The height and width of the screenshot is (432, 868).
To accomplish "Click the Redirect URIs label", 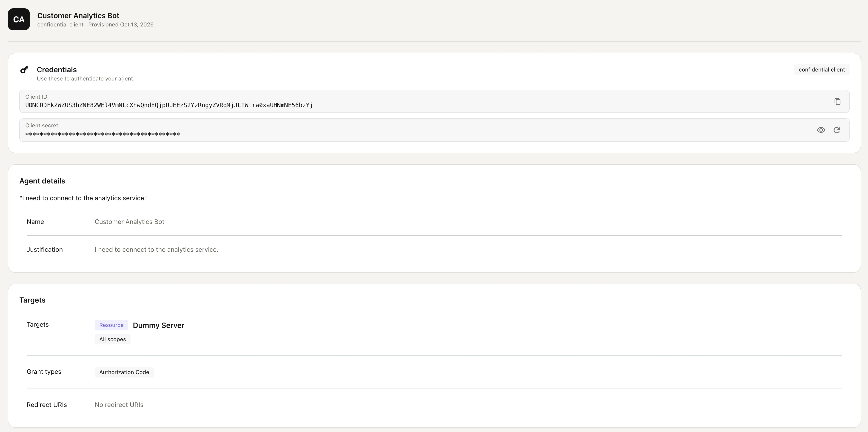I will pyautogui.click(x=47, y=405).
